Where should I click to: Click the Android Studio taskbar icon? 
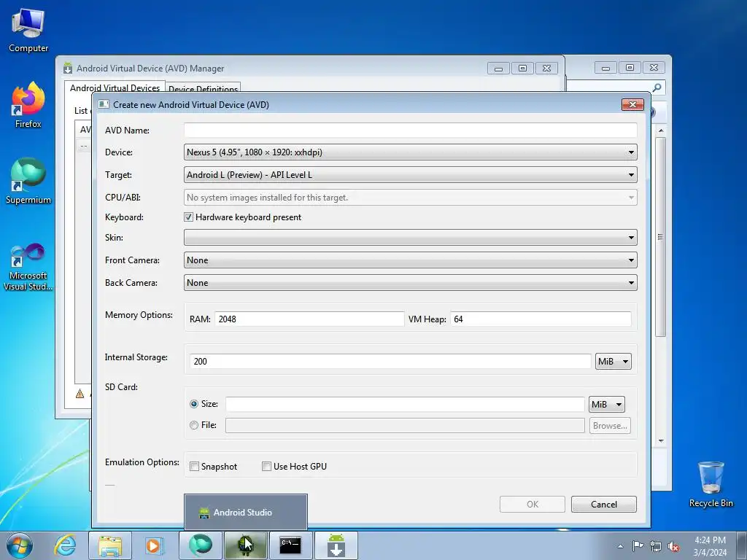[245, 545]
